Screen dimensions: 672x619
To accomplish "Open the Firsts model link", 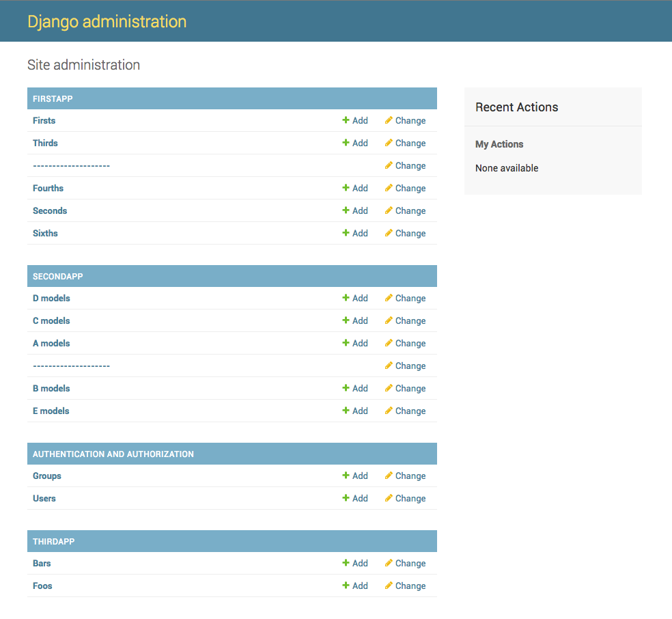I will click(x=44, y=120).
